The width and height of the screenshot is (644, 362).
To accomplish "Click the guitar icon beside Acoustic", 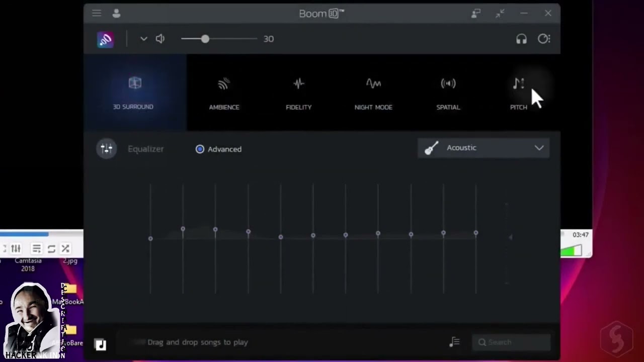I will (x=431, y=148).
